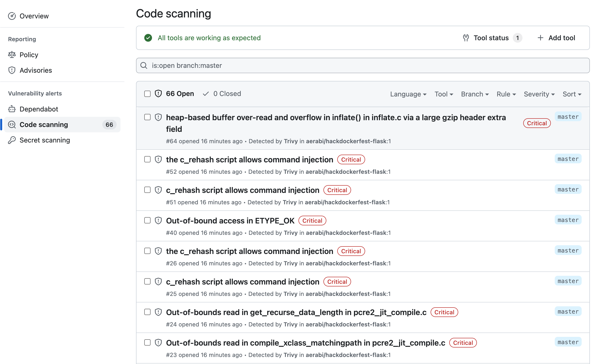Switch to the 0 Closed alerts tab
Image resolution: width=594 pixels, height=364 pixels.
click(x=222, y=94)
